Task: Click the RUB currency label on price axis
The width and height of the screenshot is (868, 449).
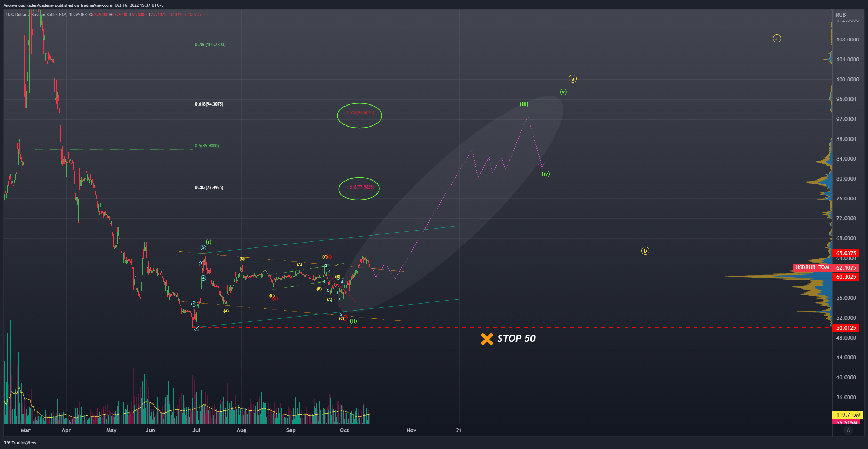Action: (x=841, y=15)
